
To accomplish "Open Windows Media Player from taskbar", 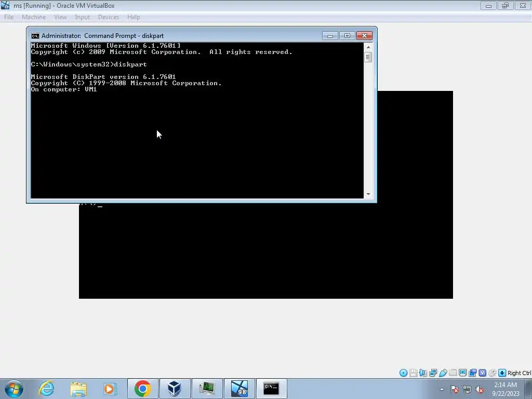I will click(110, 389).
